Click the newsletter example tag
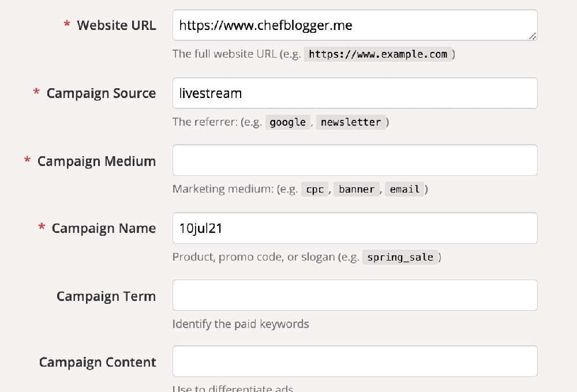 (x=351, y=122)
